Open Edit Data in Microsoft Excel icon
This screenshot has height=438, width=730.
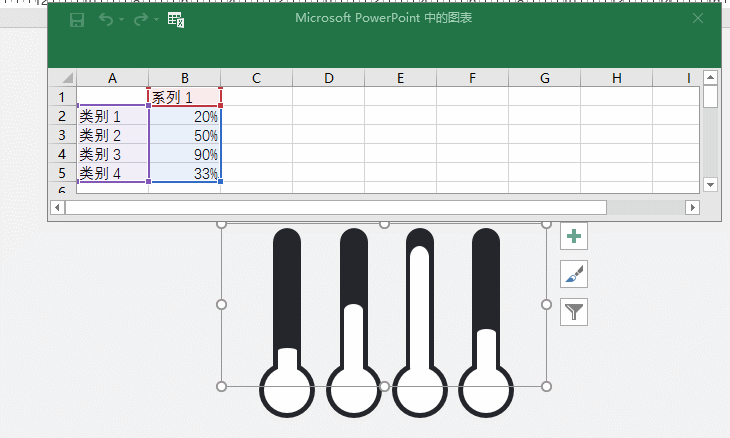point(176,20)
